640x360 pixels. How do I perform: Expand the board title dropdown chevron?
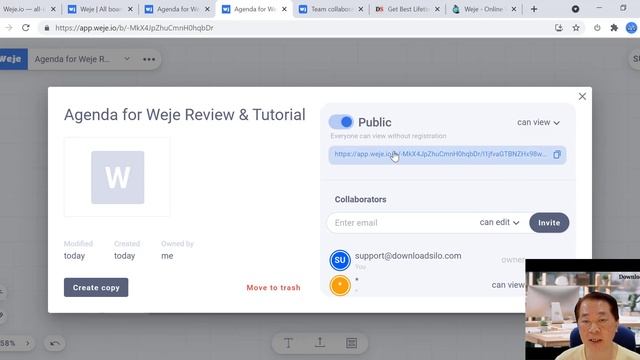[x=127, y=59]
